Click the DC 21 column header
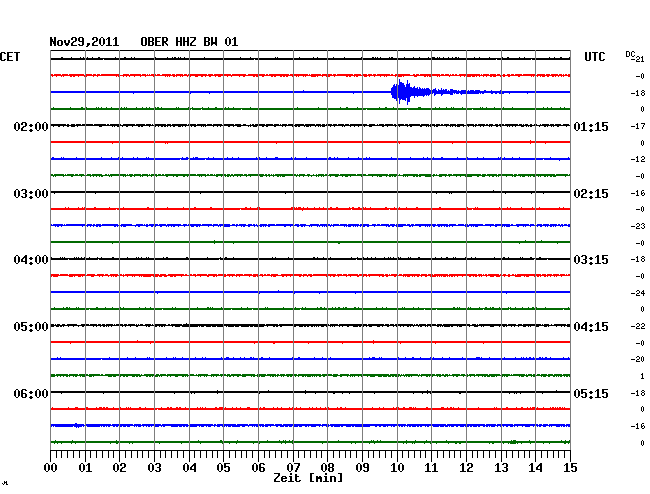The height and width of the screenshot is (494, 650). coord(635,56)
